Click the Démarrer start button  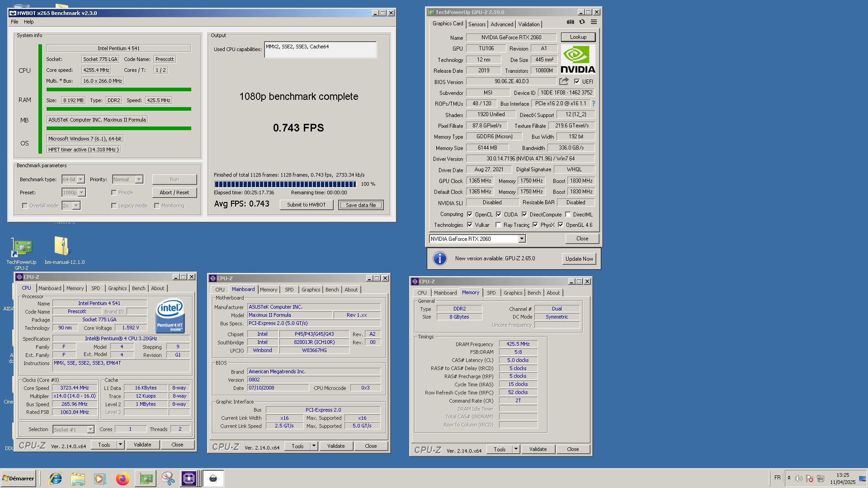(x=18, y=479)
